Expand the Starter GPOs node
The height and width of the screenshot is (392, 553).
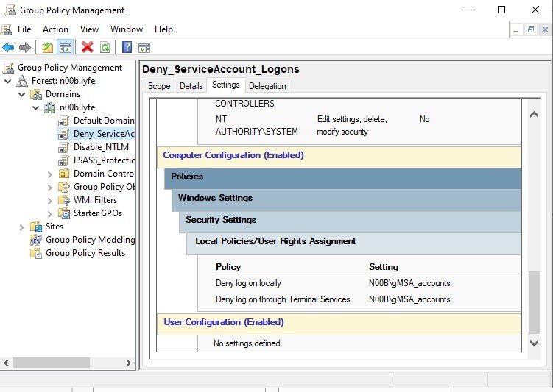click(50, 214)
